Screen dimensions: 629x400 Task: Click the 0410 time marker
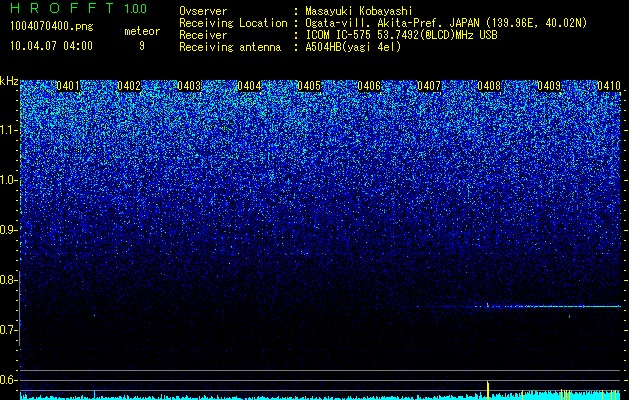click(609, 86)
